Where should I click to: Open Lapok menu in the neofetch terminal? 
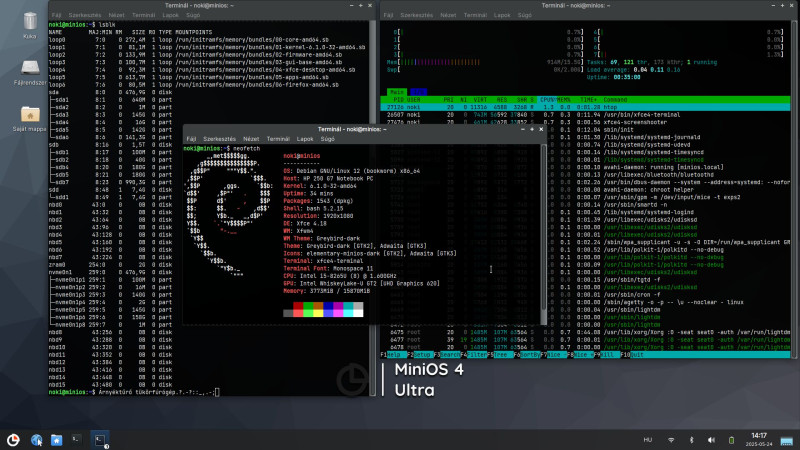coord(305,139)
